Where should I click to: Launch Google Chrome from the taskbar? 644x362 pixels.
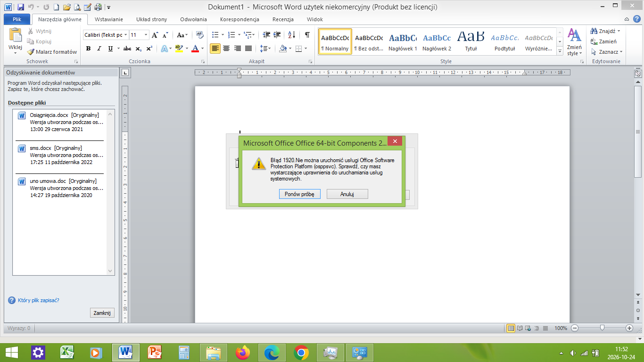coord(301,353)
